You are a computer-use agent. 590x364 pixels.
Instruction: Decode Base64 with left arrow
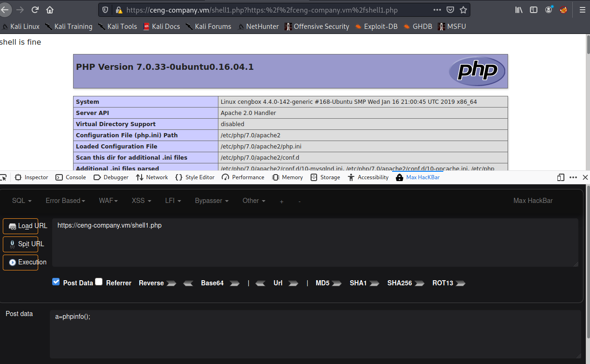[188, 283]
